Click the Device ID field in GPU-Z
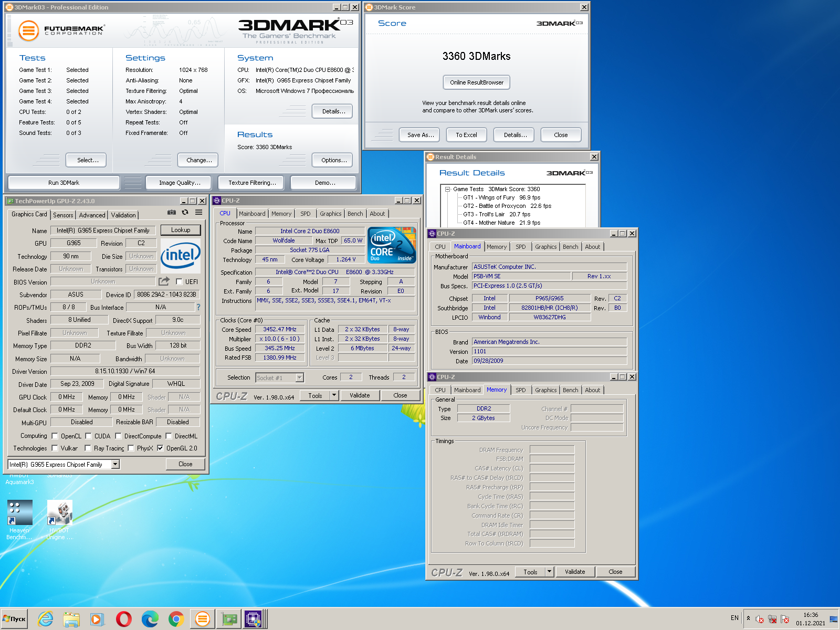The width and height of the screenshot is (840, 630). (x=166, y=295)
